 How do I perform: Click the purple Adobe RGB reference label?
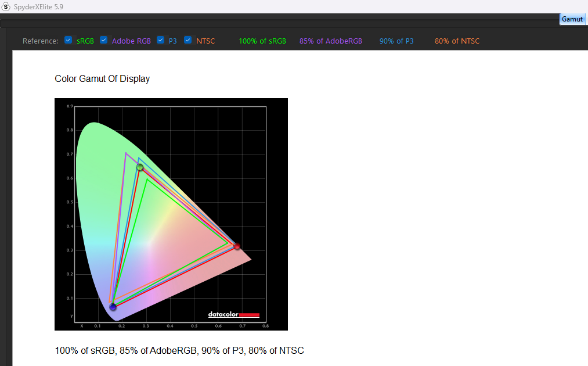131,41
